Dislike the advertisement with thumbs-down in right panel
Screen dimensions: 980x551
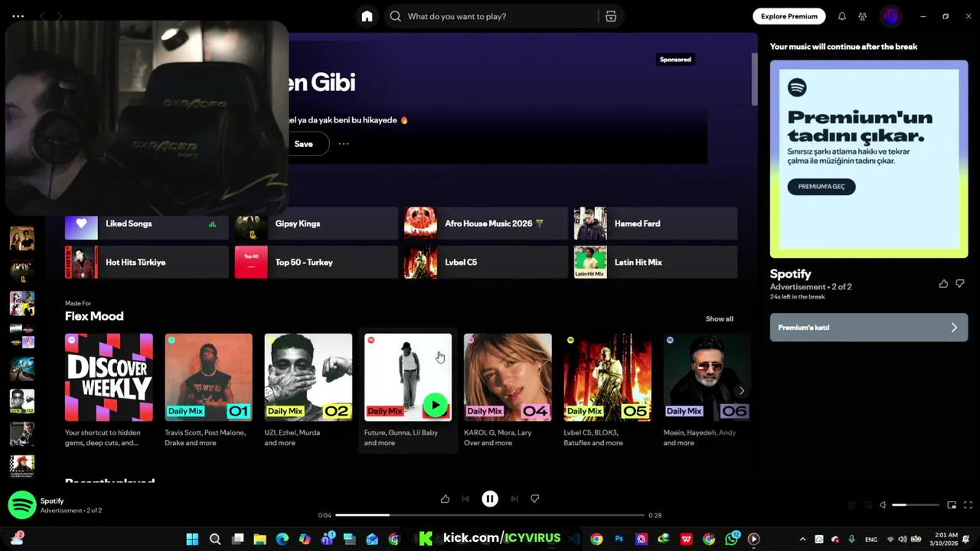(x=960, y=283)
